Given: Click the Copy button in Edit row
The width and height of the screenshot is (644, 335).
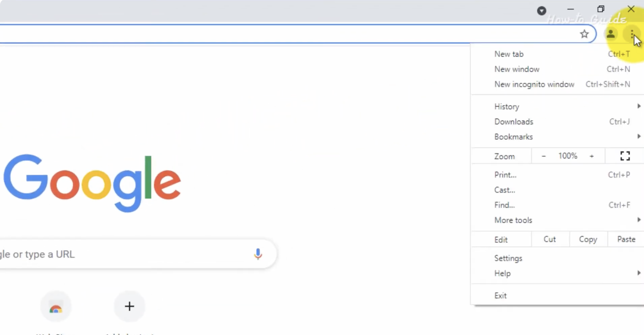Looking at the screenshot, I should [x=588, y=239].
